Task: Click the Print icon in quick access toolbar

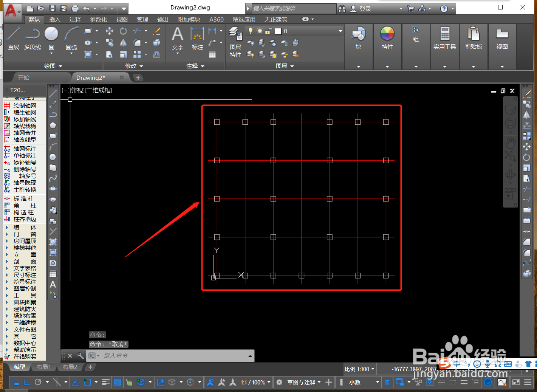Action: 75,8
